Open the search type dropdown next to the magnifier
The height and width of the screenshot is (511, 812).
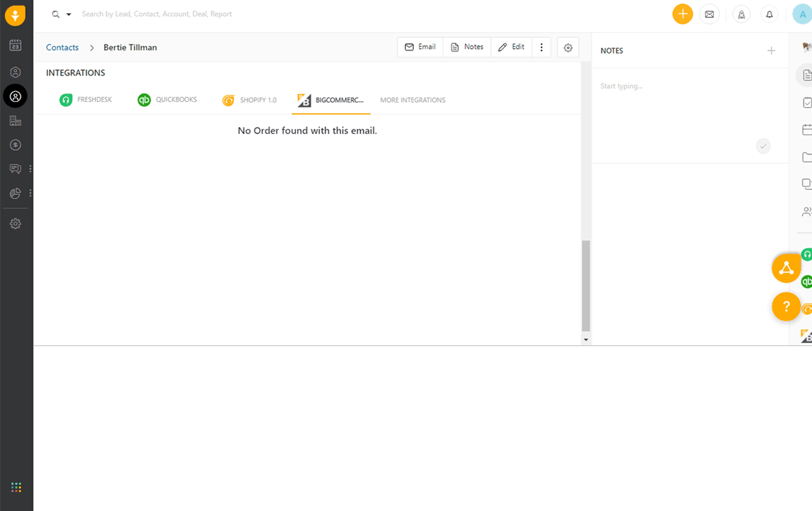(x=68, y=13)
